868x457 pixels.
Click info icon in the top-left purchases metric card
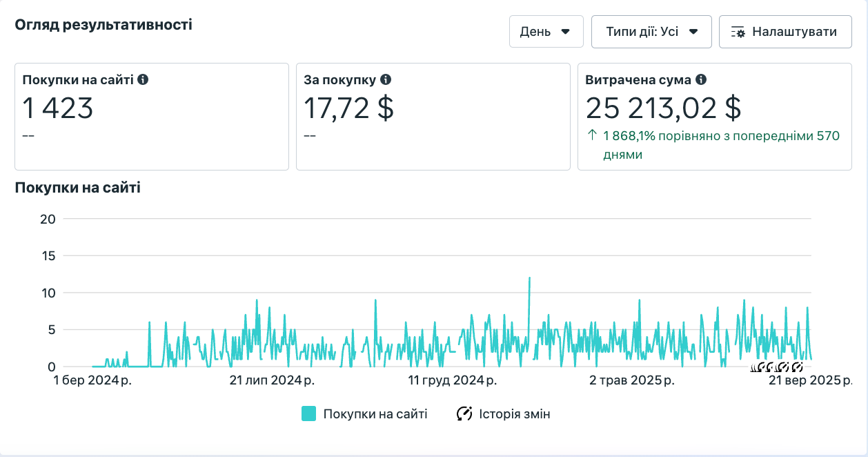click(143, 79)
